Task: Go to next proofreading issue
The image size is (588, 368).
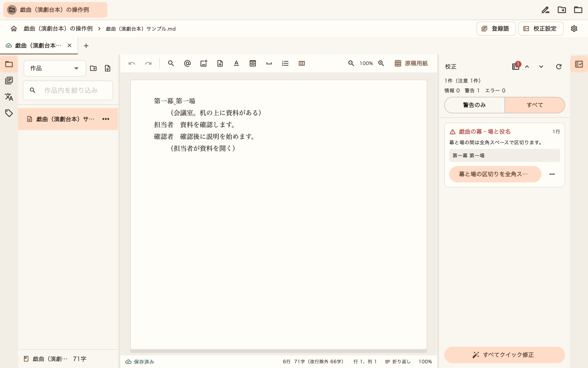Action: 541,67
